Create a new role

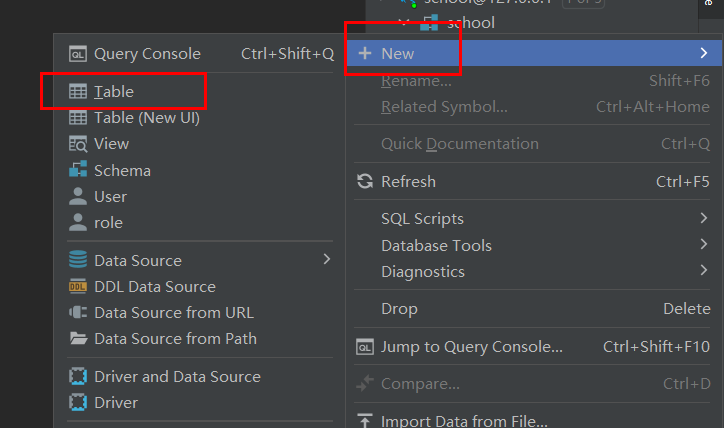[108, 223]
